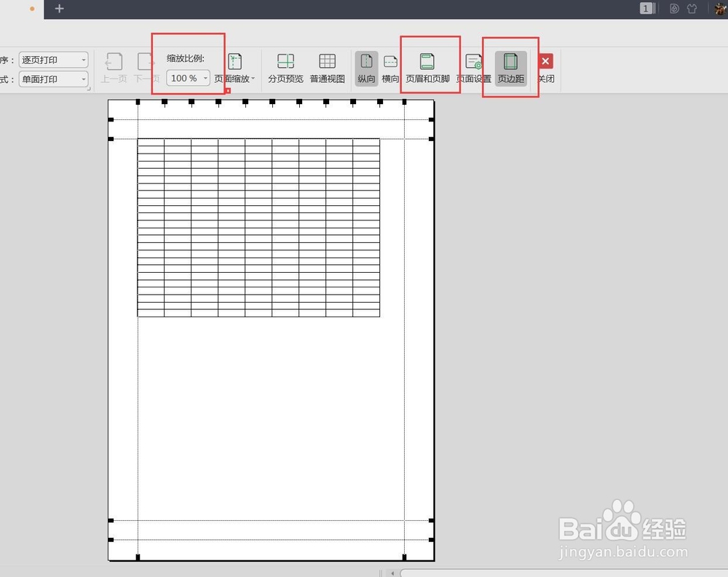Go to previous page with 上一页
The width and height of the screenshot is (728, 577).
tap(114, 68)
